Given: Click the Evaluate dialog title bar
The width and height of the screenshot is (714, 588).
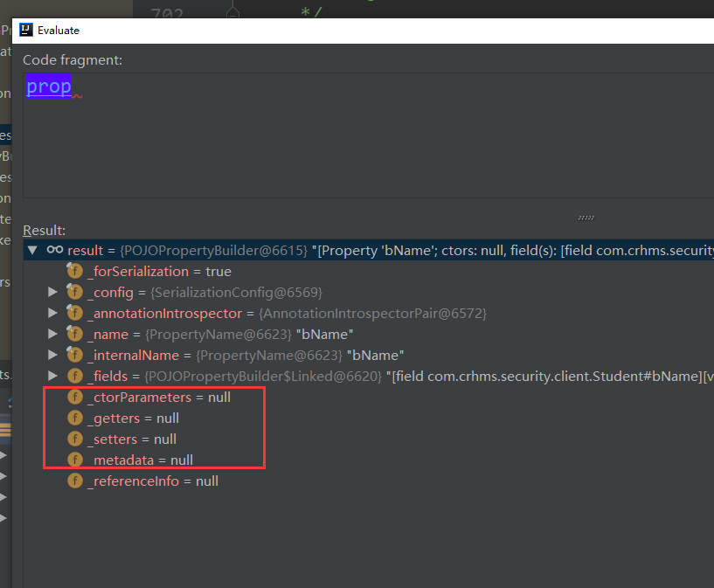Looking at the screenshot, I should 350,30.
